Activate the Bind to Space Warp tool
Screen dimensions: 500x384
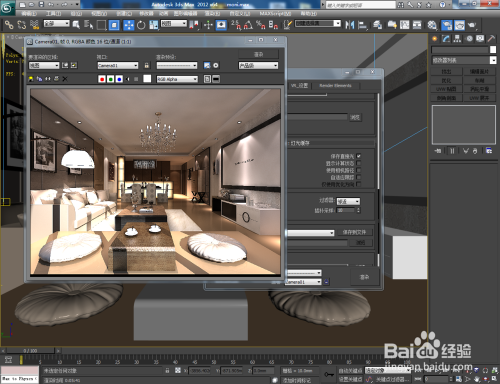(34, 25)
